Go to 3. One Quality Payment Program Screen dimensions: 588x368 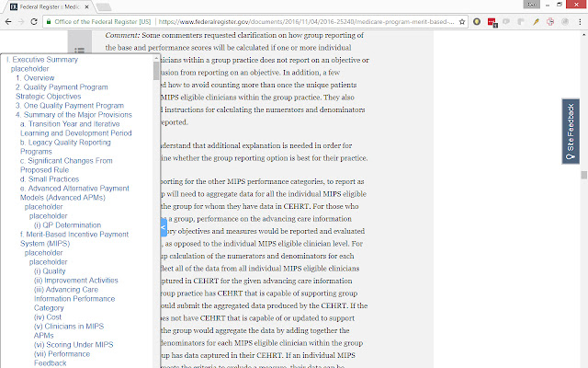pos(70,106)
